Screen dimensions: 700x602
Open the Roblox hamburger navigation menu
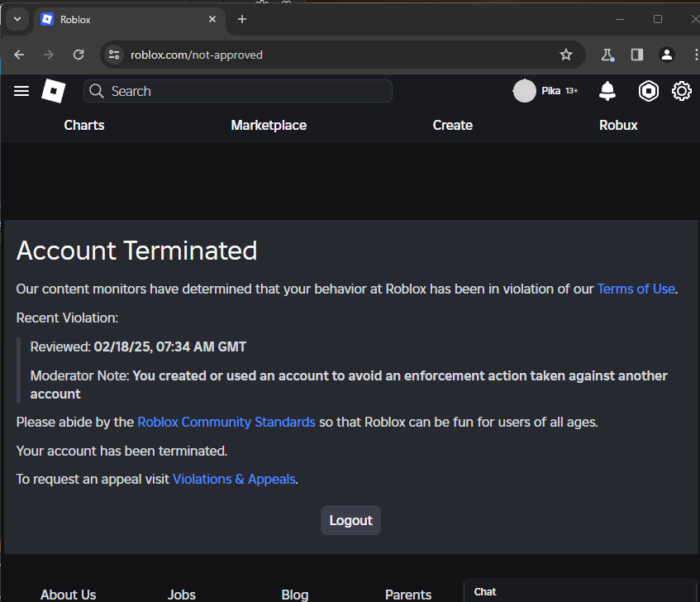pos(21,91)
